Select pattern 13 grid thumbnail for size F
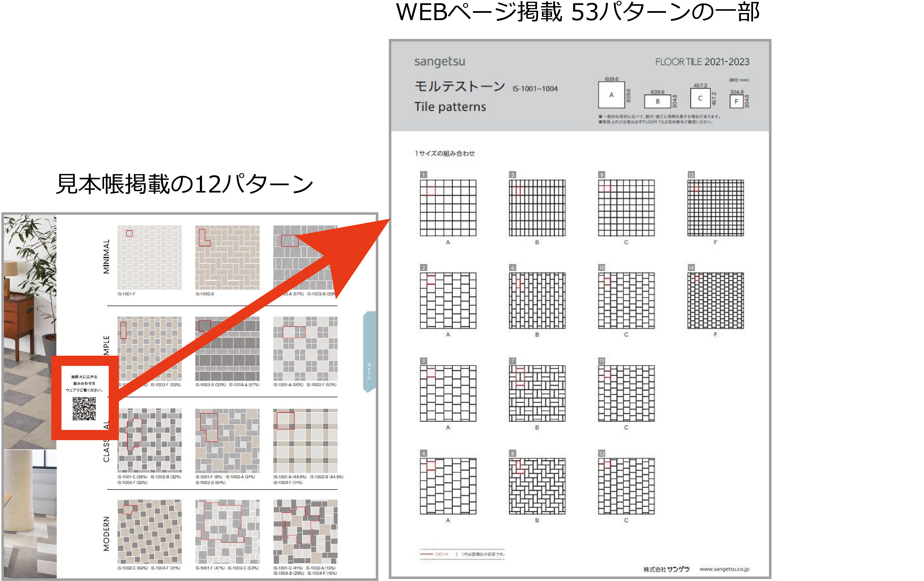This screenshot has height=581, width=924. coord(715,208)
